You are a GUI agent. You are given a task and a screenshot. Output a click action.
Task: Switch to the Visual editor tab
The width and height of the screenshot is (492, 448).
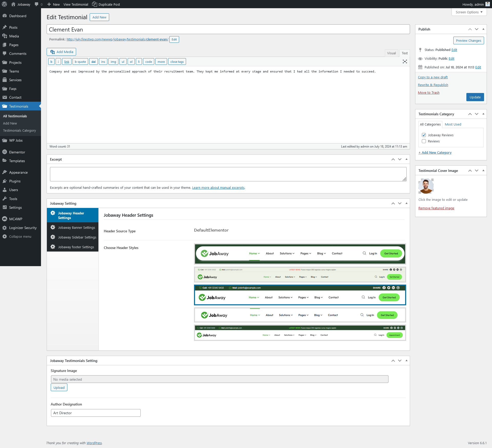(391, 53)
